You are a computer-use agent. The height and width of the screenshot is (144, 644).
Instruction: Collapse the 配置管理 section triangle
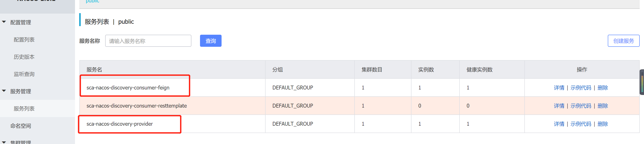(x=3, y=22)
